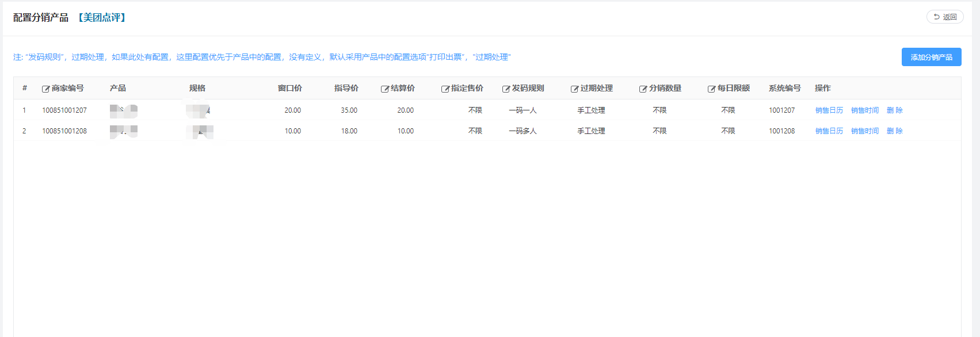Click edit icon beside 商家编号 header
The image size is (980, 337).
coord(45,89)
